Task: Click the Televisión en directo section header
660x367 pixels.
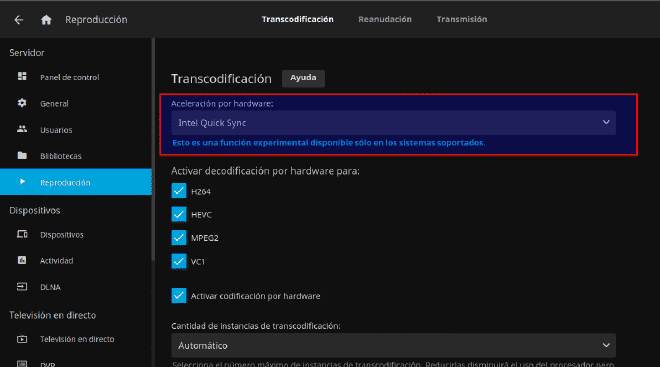Action: (53, 315)
